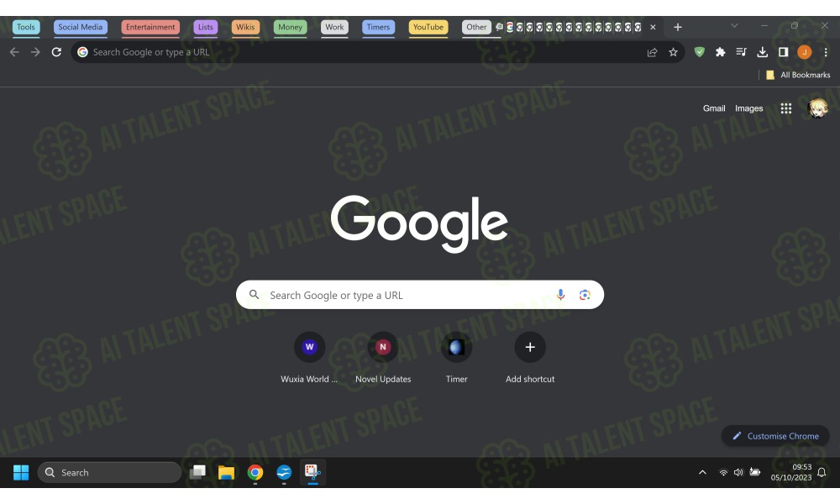Open Snipping Tool on the taskbar

312,472
